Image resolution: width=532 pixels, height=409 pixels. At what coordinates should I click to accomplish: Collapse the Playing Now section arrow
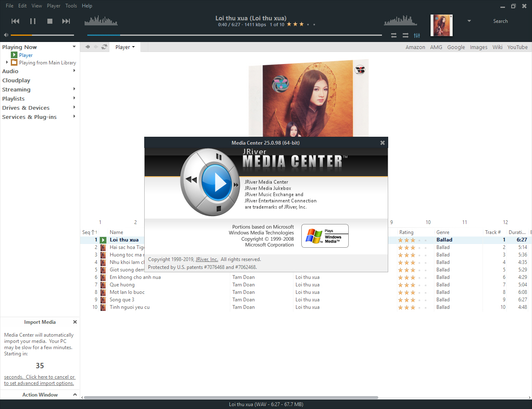coord(74,47)
